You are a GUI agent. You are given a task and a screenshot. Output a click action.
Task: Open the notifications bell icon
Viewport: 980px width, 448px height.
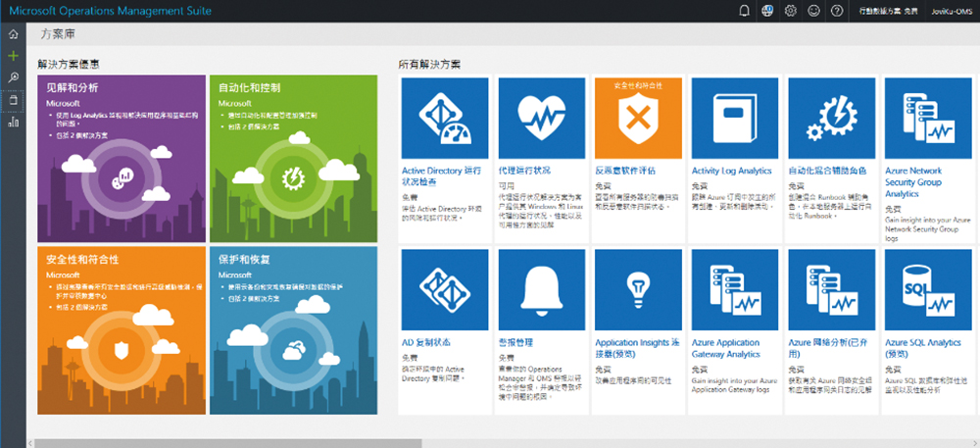pos(745,11)
